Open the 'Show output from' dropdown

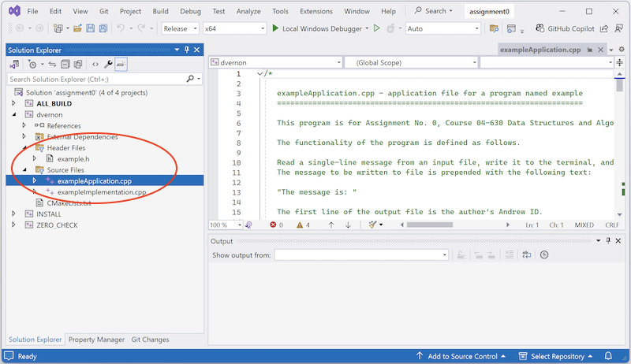360,255
